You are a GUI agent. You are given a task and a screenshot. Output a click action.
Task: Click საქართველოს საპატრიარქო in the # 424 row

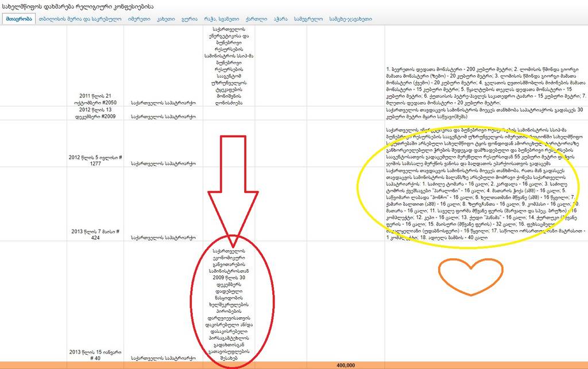point(164,238)
